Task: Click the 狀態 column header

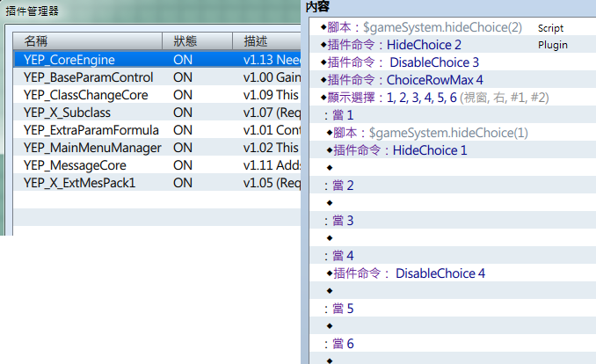Action: click(197, 41)
